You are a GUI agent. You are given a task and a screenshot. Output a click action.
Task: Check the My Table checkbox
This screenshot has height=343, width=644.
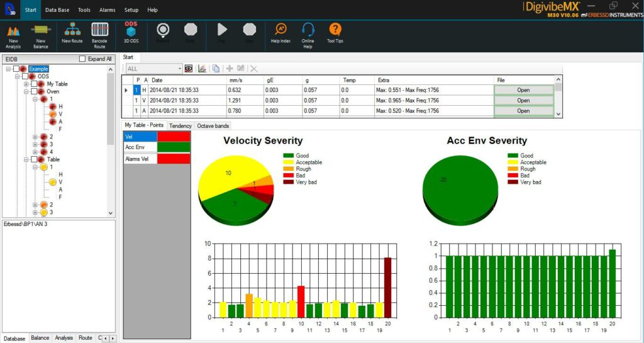tap(34, 84)
